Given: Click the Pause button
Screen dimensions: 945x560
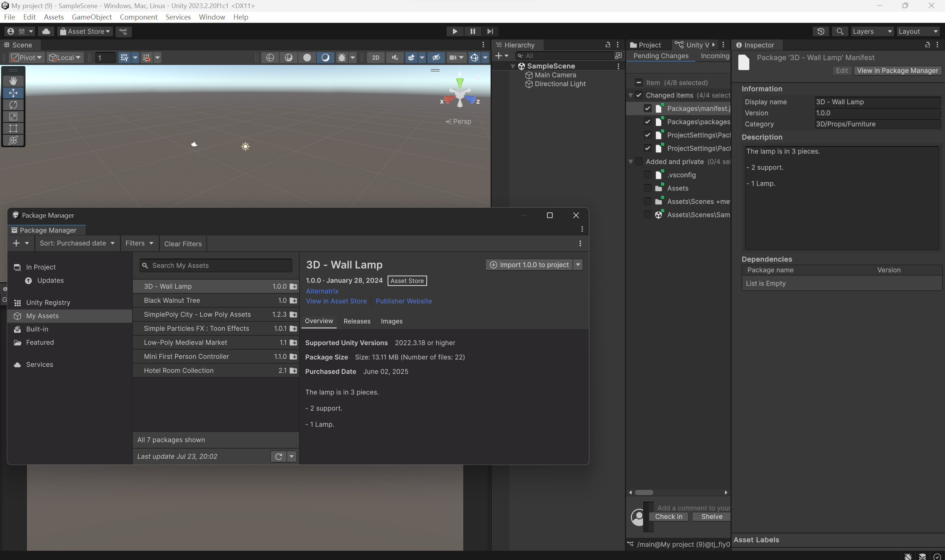Looking at the screenshot, I should click(472, 31).
